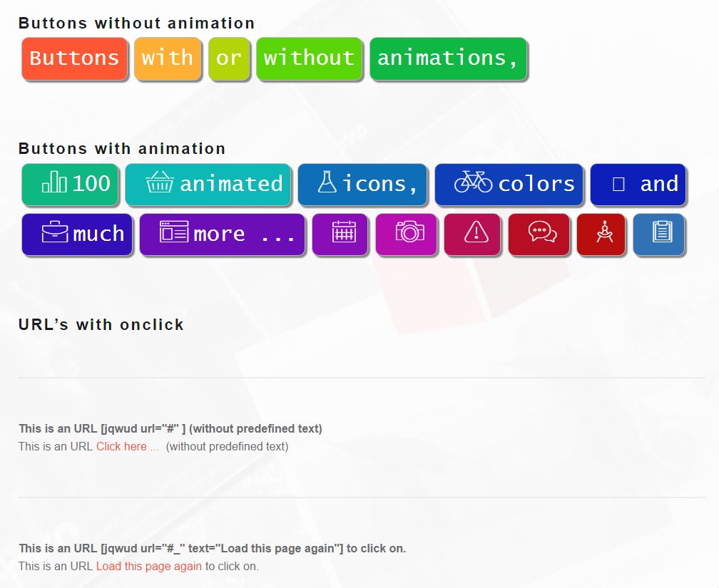Open the "Load this page again" link
The height and width of the screenshot is (588, 719).
point(148,567)
